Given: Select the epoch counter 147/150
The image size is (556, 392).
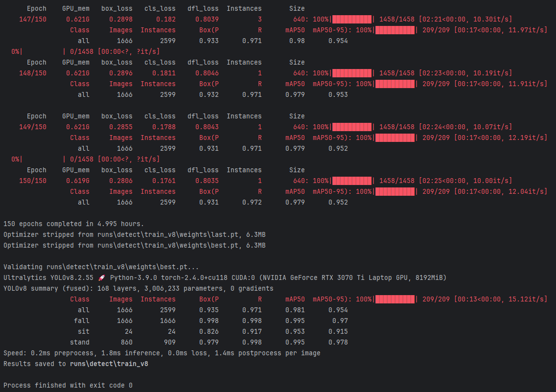Looking at the screenshot, I should click(x=33, y=19).
